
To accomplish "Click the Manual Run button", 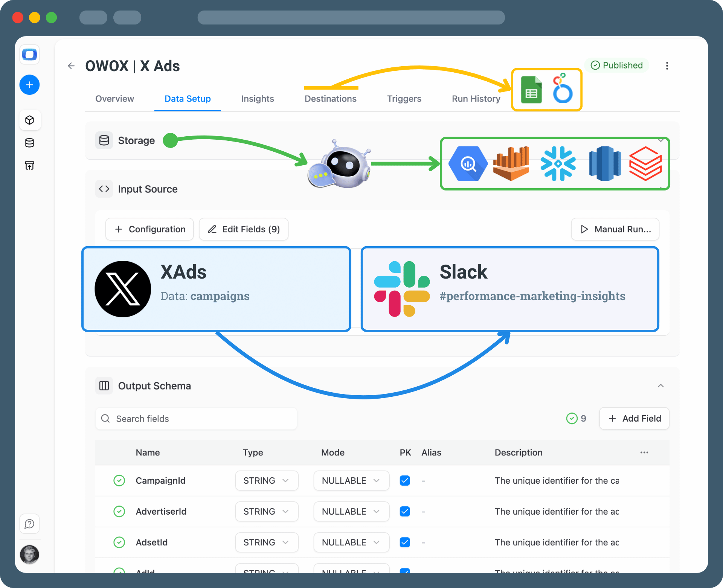I will pyautogui.click(x=615, y=229).
